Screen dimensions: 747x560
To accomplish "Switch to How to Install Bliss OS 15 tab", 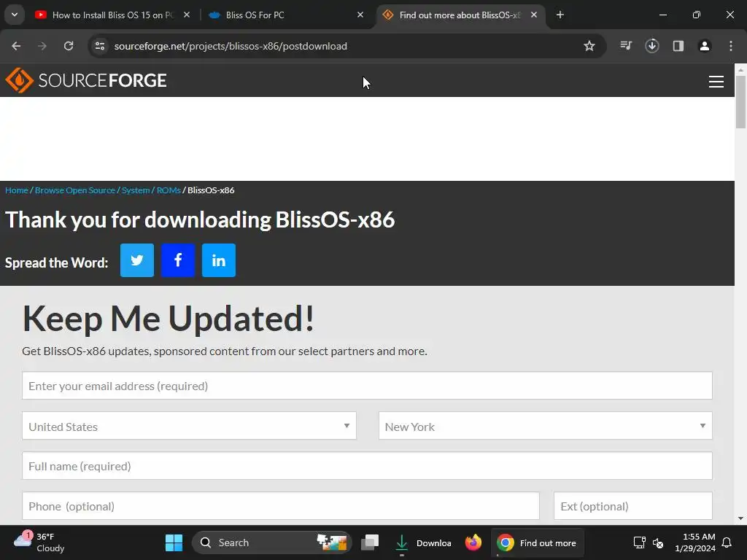I will 112,15.
